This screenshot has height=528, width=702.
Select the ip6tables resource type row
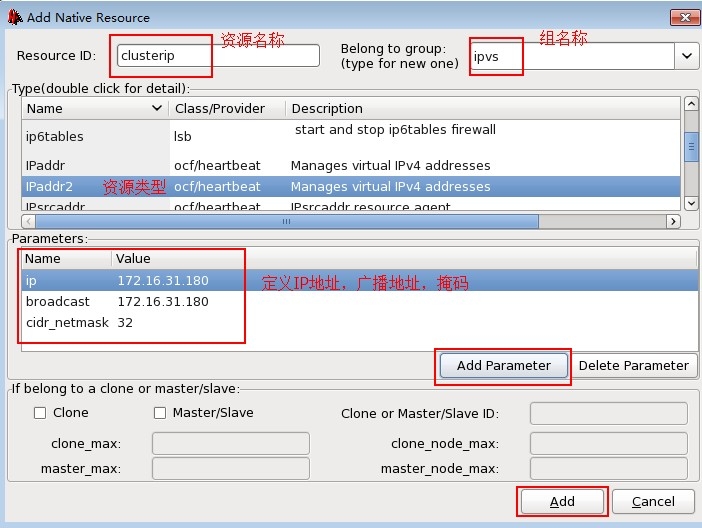coord(351,136)
